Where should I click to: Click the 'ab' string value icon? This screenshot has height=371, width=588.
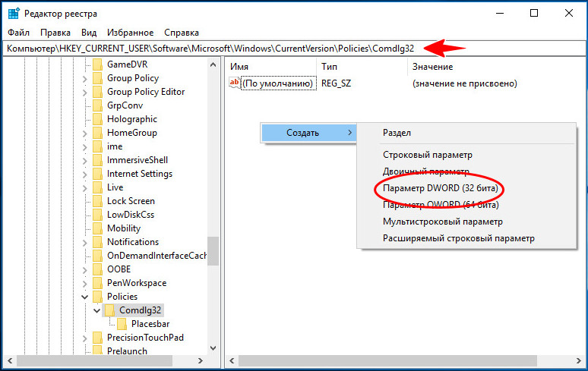(x=235, y=83)
